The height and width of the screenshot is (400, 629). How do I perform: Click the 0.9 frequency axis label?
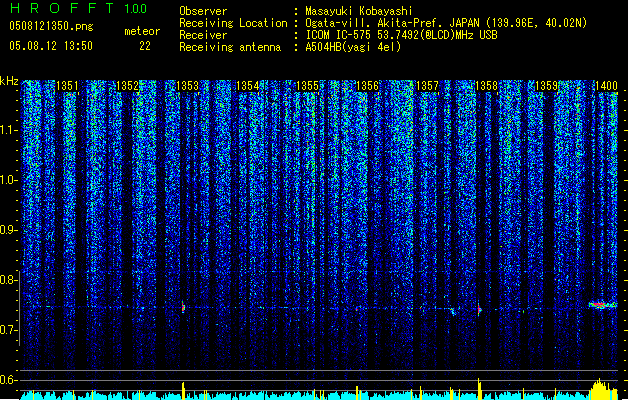pos(8,230)
